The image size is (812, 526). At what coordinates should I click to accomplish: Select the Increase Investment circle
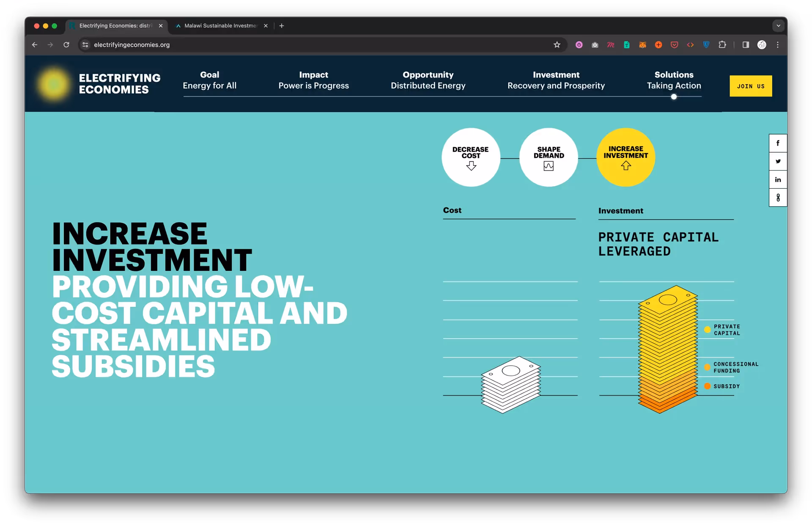[x=625, y=157]
